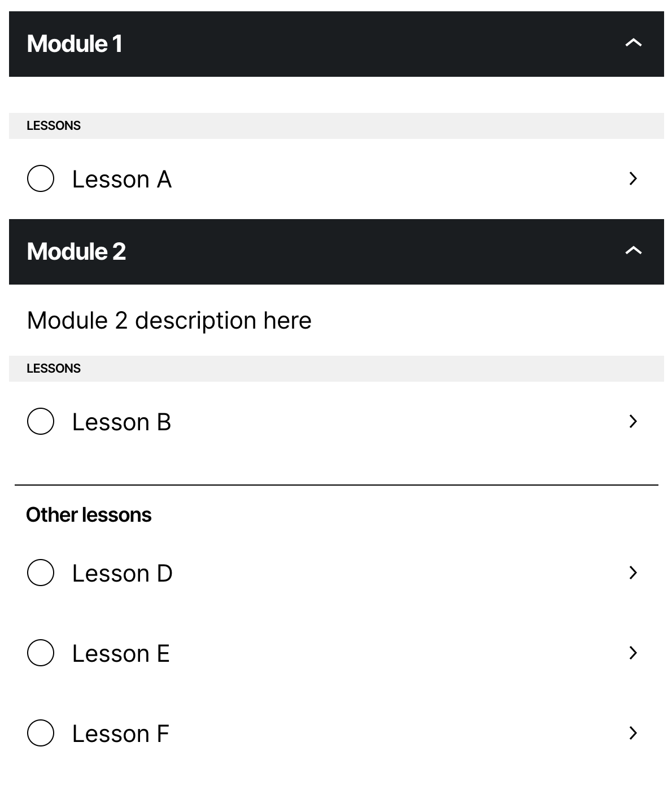Screen dimensions: 672x786
Task: Open Lesson D details chevron
Action: coord(632,573)
